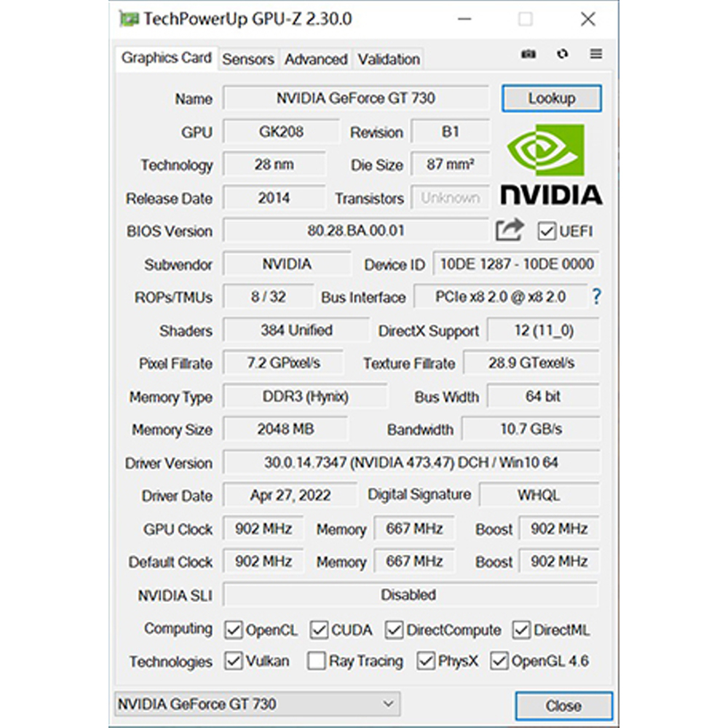Screen dimensions: 728x728
Task: Toggle the CUDA checkbox
Action: [319, 630]
